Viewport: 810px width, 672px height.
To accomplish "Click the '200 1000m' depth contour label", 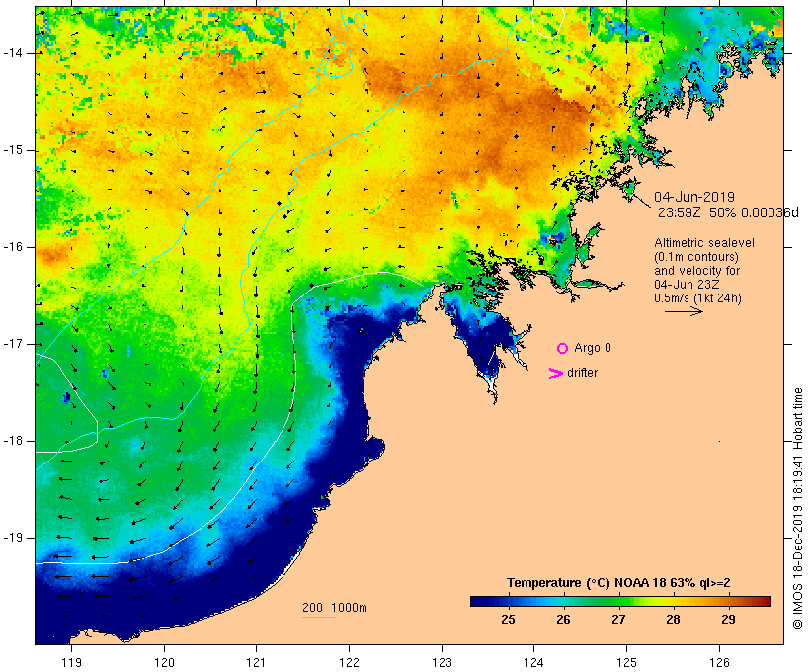I will [x=335, y=608].
